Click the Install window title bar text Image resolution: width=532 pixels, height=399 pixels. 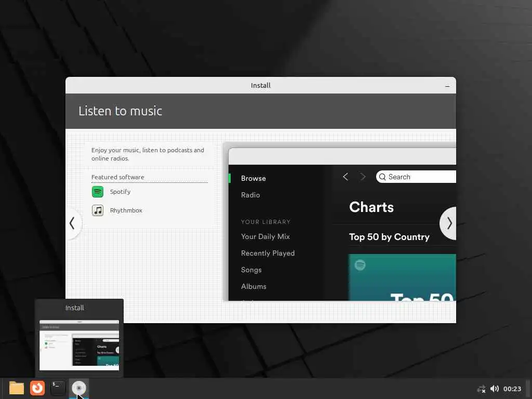pos(261,86)
